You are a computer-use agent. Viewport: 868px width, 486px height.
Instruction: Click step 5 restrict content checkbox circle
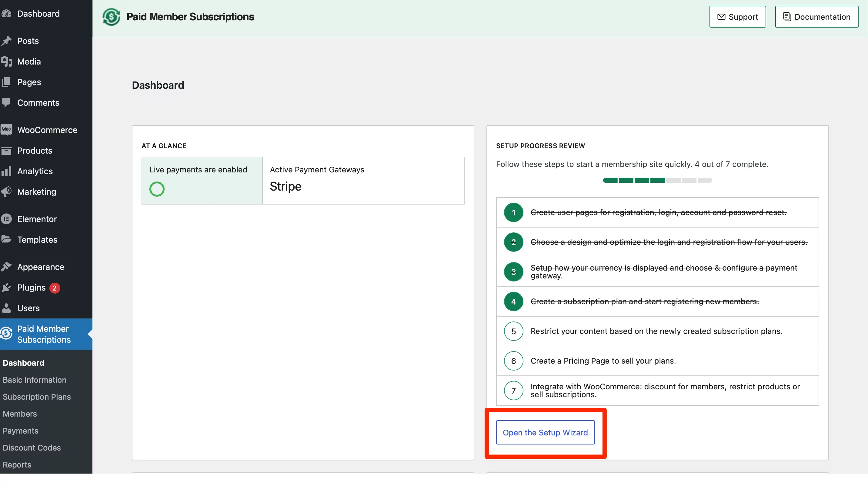point(513,331)
